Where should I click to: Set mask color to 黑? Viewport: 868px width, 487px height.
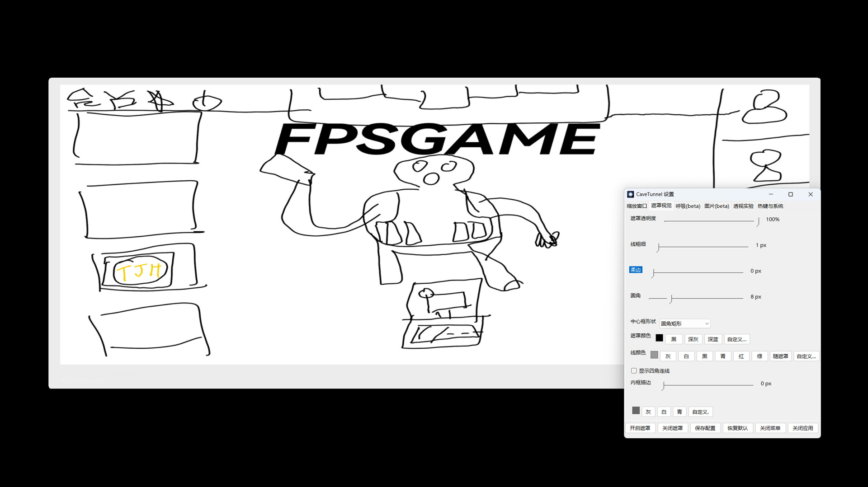click(674, 339)
